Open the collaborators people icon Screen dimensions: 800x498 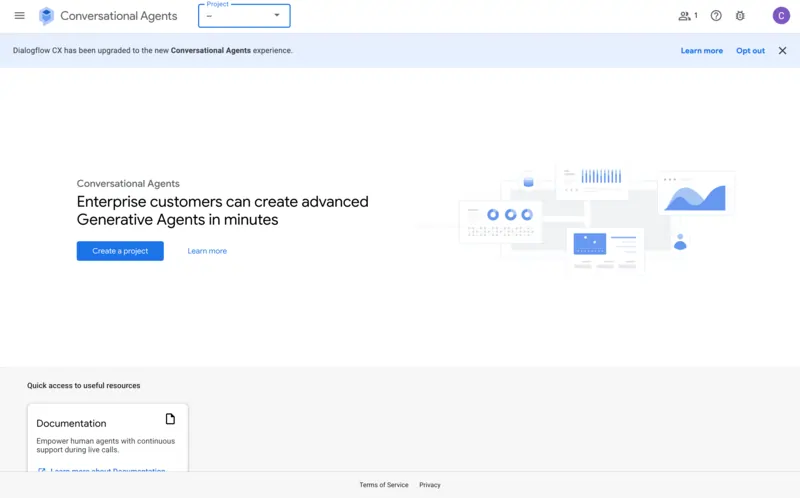(687, 16)
